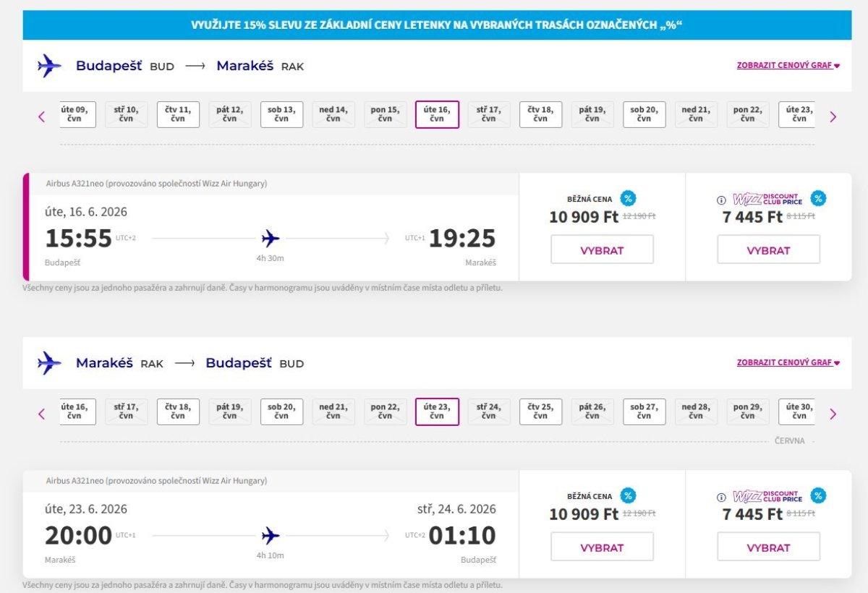Choose the return Discount Club price 7 445 Ft
The height and width of the screenshot is (593, 868).
pyautogui.click(x=768, y=547)
